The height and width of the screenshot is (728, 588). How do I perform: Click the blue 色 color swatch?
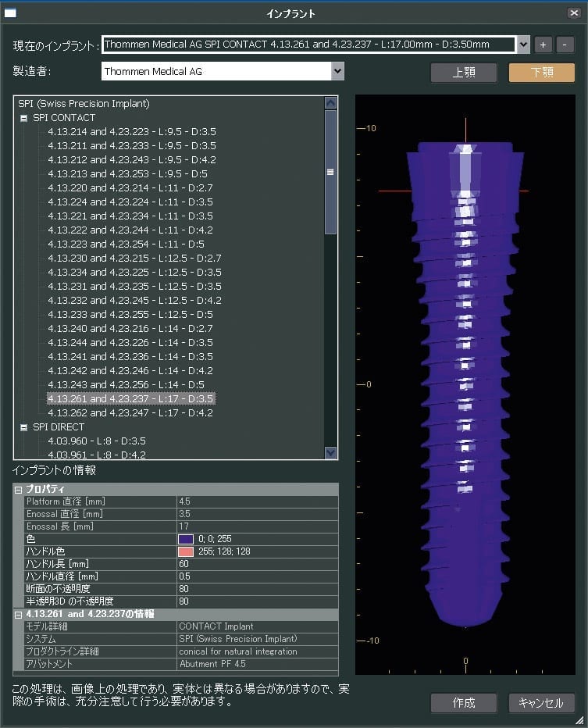pos(186,539)
